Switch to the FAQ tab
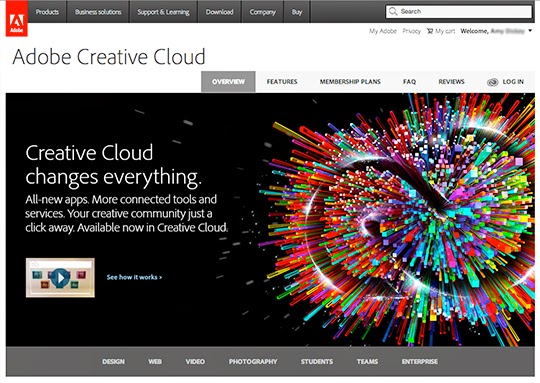The image size is (540, 383). click(x=409, y=82)
